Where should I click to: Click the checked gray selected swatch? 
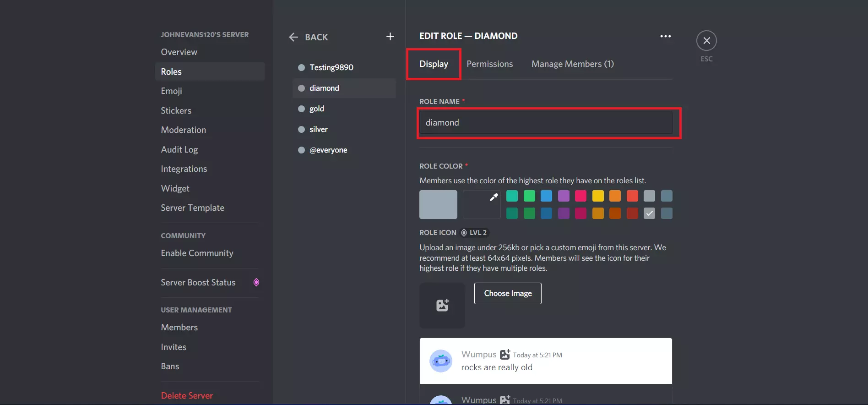point(650,213)
